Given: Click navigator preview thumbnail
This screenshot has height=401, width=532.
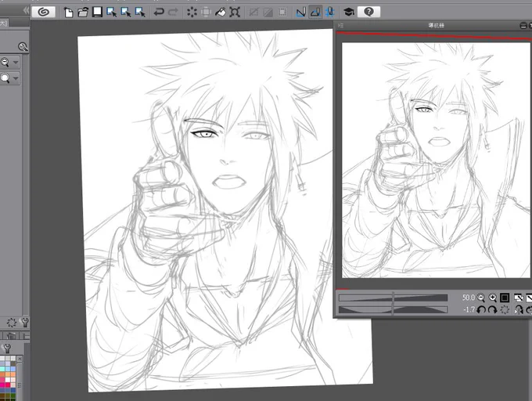Looking at the screenshot, I should (x=436, y=160).
